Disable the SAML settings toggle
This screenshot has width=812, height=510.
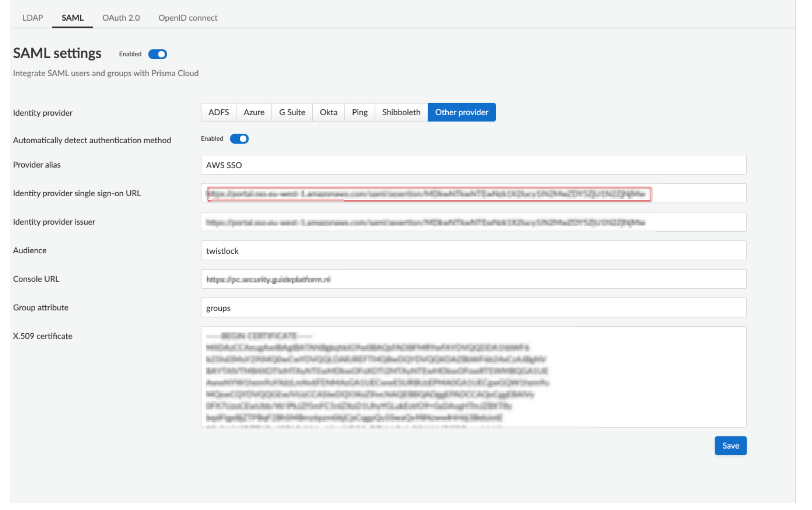tap(157, 54)
